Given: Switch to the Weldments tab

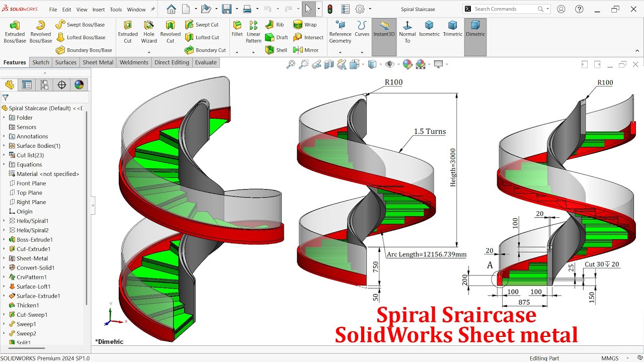Looking at the screenshot, I should click(134, 62).
